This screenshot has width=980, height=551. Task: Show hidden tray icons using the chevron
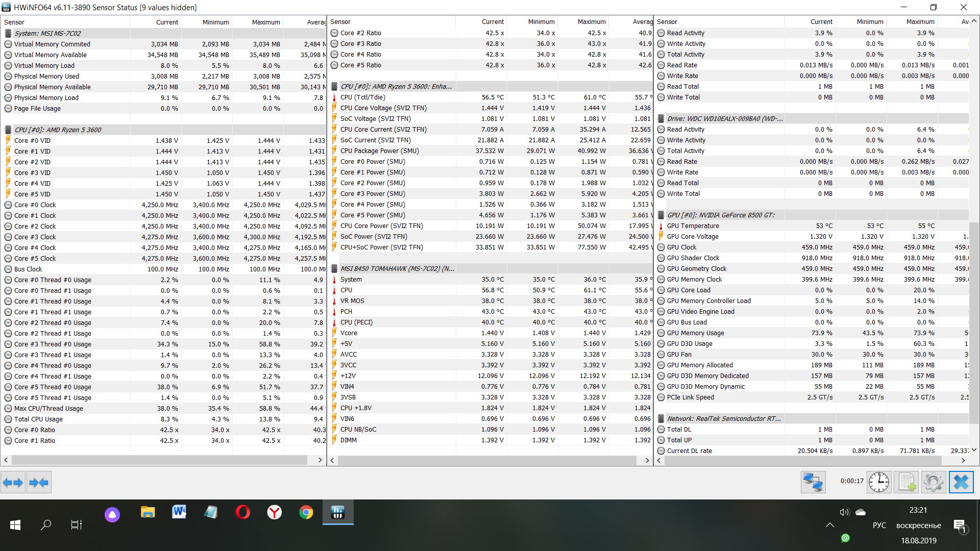click(830, 525)
